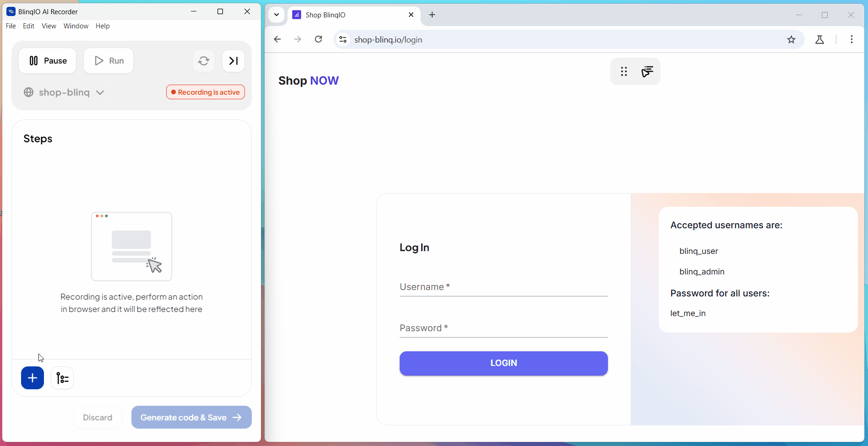Open the step list icon beside plus
This screenshot has height=446, width=868.
click(62, 378)
